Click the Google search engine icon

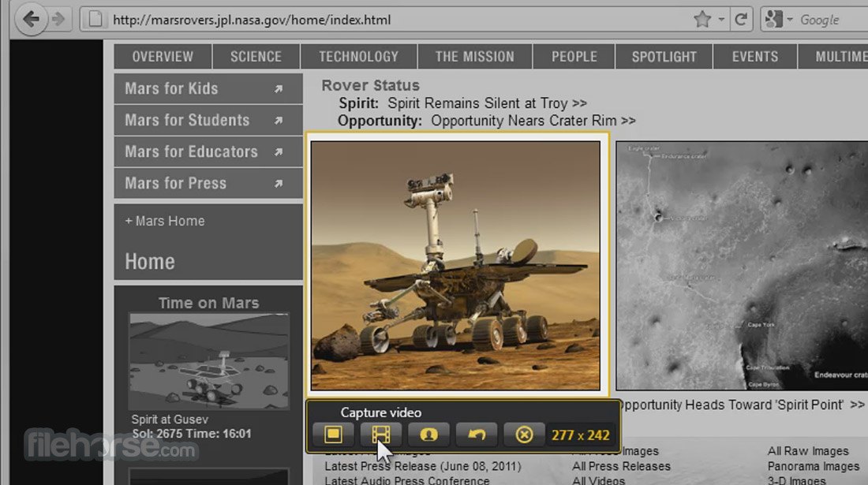tap(773, 20)
